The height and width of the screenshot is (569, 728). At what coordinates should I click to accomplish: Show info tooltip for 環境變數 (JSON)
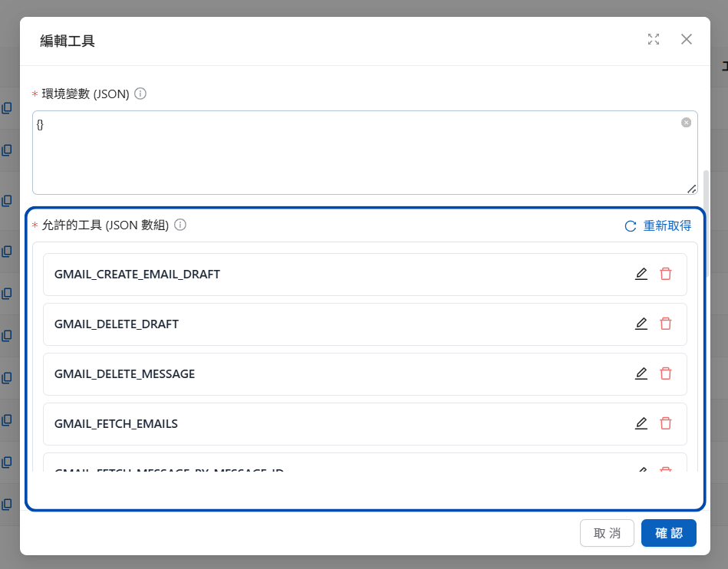140,94
